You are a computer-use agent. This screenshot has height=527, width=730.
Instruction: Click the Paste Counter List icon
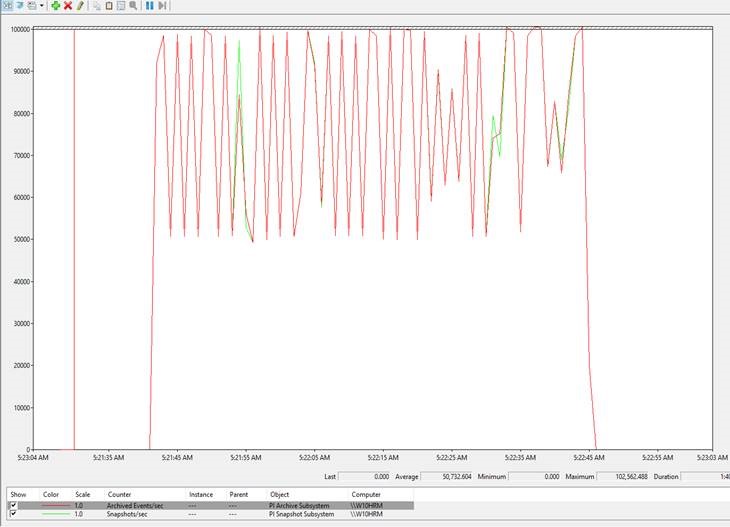click(109, 5)
